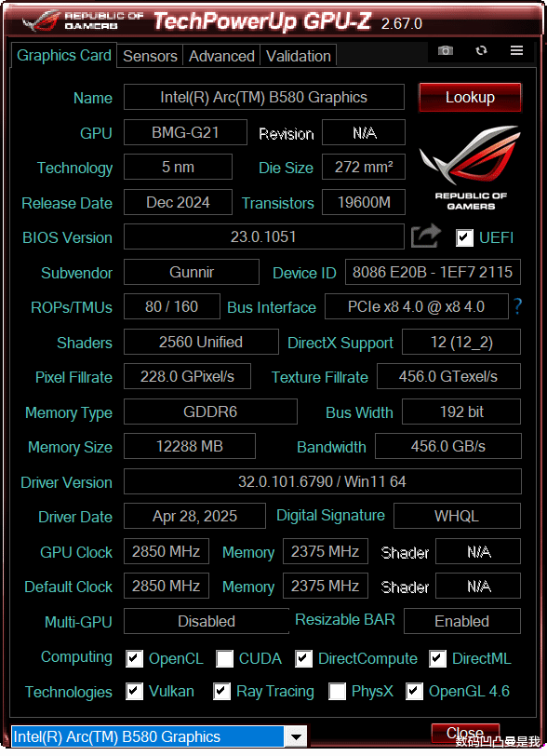Viewport: 547px width, 756px height.
Task: Toggle the Vulkan checkbox
Action: (134, 692)
